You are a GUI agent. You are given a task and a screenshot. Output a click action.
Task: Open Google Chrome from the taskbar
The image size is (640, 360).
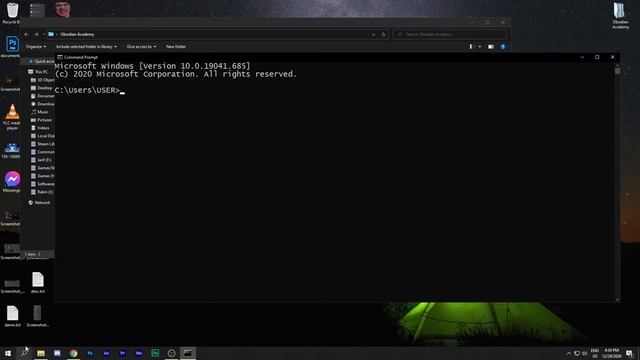click(x=73, y=353)
